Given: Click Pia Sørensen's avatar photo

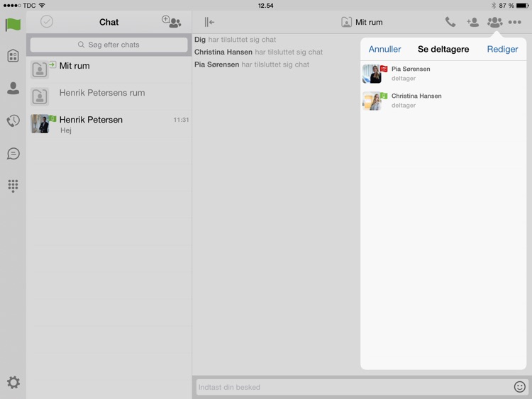Looking at the screenshot, I should [x=372, y=74].
